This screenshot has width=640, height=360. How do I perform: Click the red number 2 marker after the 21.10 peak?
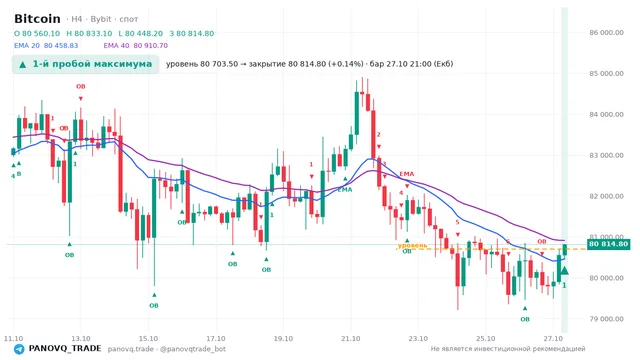[x=379, y=134]
